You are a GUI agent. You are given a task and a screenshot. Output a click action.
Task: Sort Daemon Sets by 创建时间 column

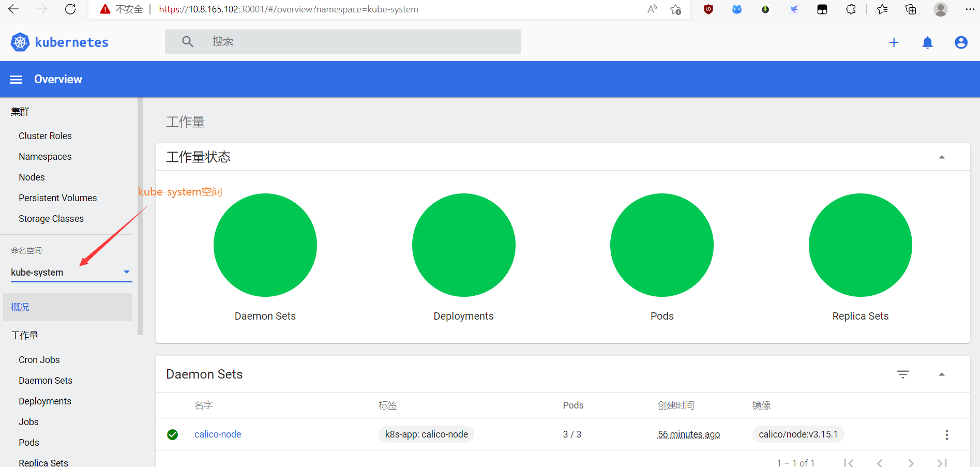676,405
